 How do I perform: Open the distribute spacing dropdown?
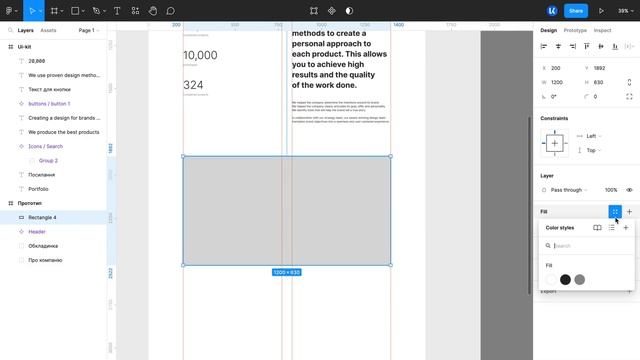click(x=629, y=47)
